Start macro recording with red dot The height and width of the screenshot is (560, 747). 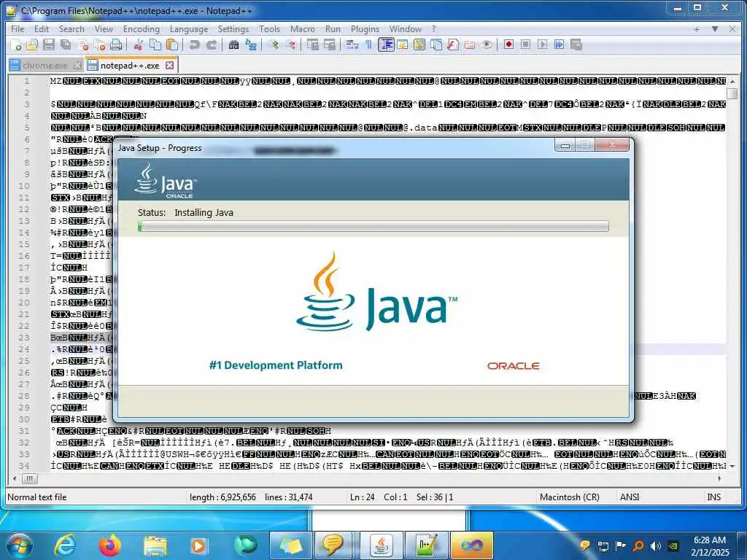[508, 44]
